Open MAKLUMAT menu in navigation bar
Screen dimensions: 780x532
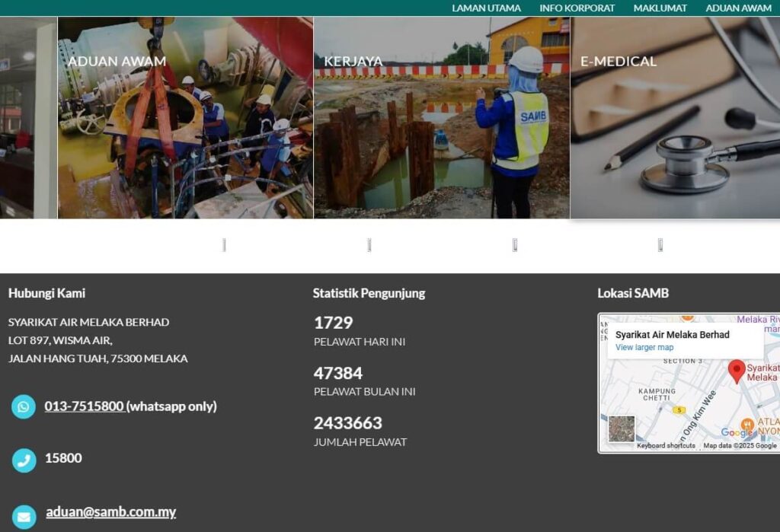[660, 8]
